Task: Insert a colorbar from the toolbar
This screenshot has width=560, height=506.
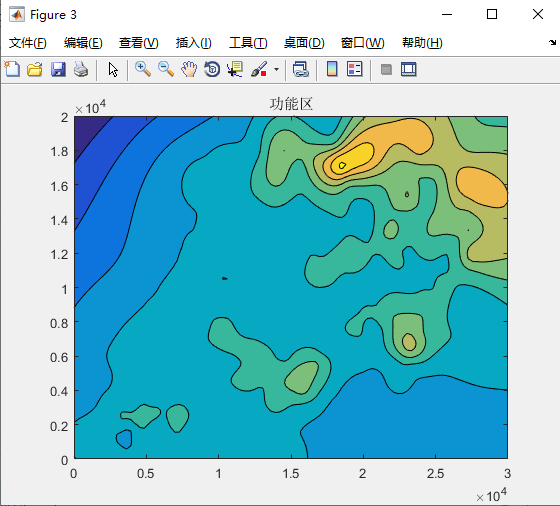Action: point(332,69)
